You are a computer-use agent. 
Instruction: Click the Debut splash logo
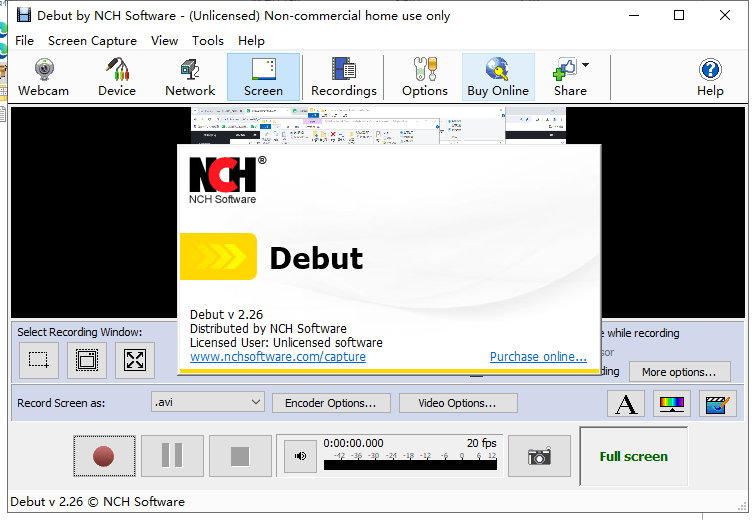[x=218, y=256]
